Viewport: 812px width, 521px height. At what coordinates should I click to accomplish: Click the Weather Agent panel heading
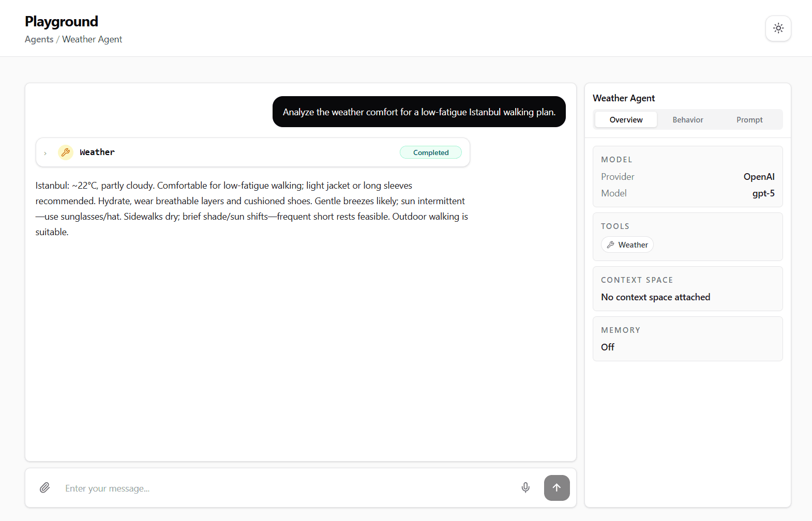click(624, 98)
